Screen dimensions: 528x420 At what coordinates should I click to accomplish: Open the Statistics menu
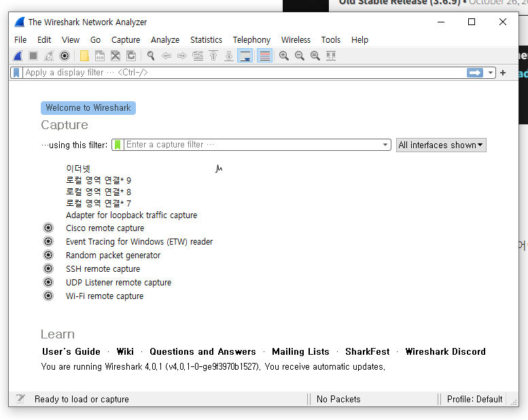coord(206,39)
